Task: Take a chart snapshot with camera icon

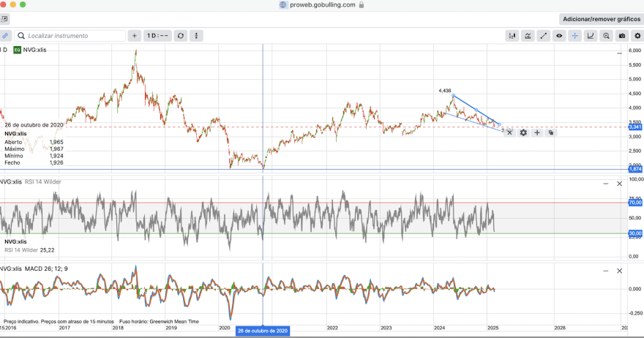Action: coord(622,36)
